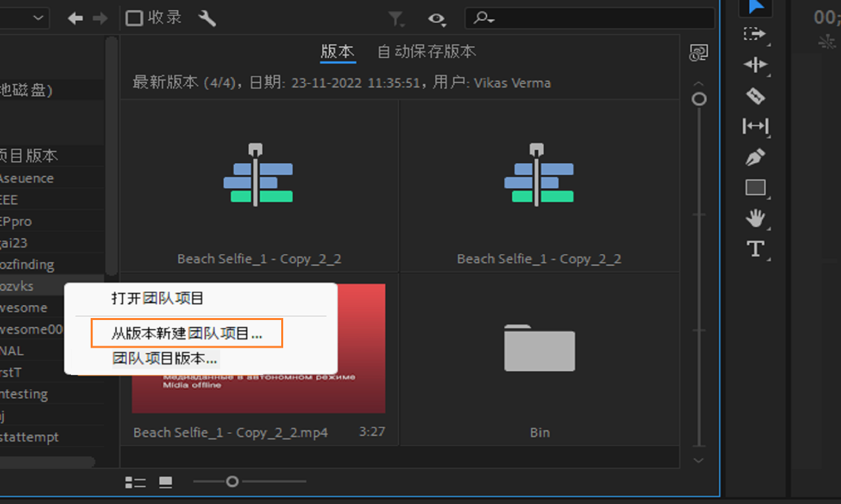Select the Slip tool
This screenshot has height=504, width=841.
click(x=755, y=126)
